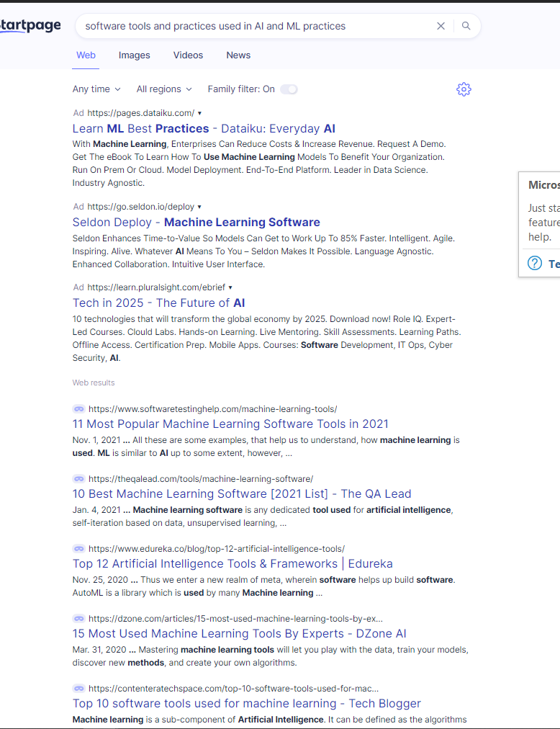Click anonymous view mask icon for theqalead result
The image size is (560, 729).
pos(79,479)
